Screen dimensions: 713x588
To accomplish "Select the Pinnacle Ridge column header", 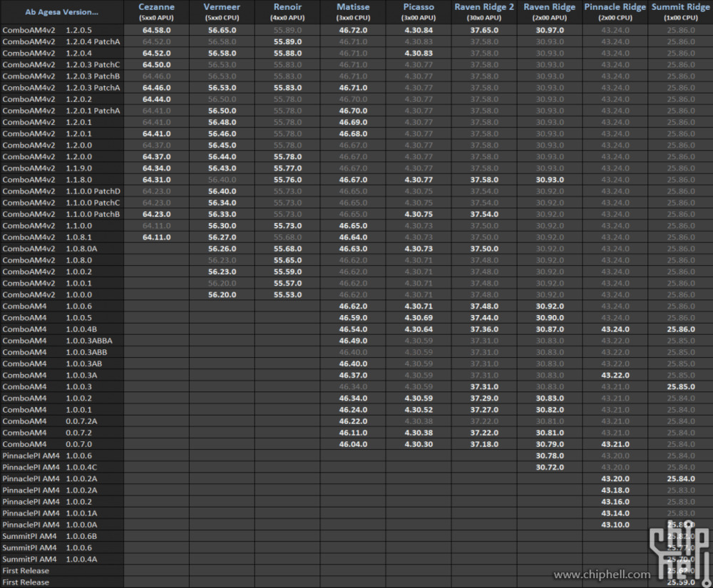I will (615, 12).
